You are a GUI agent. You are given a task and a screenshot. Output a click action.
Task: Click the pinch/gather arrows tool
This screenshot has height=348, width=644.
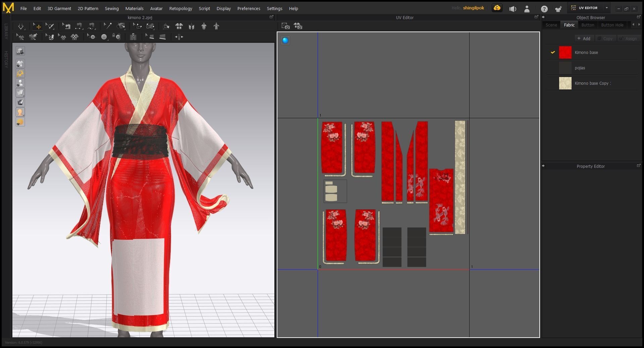pyautogui.click(x=179, y=37)
